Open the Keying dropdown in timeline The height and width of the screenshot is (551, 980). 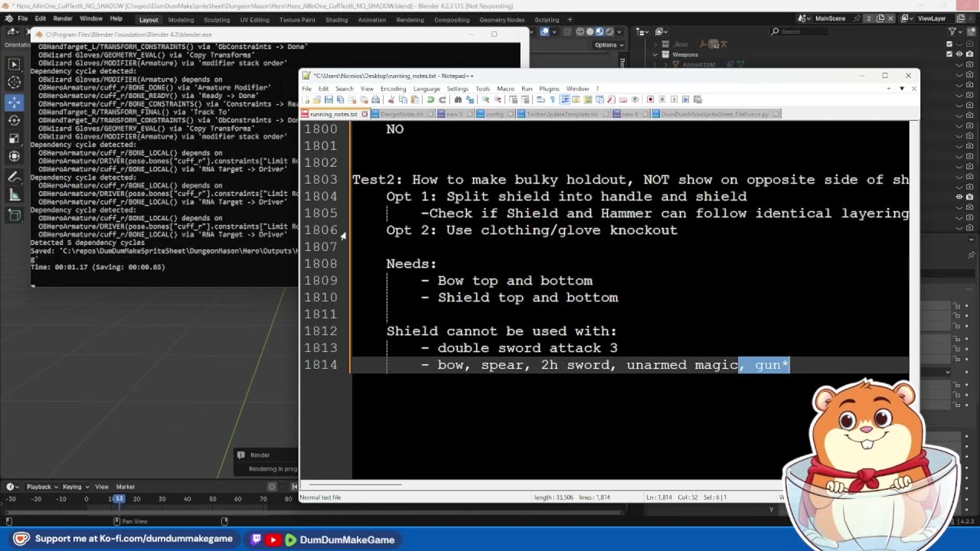[x=74, y=487]
